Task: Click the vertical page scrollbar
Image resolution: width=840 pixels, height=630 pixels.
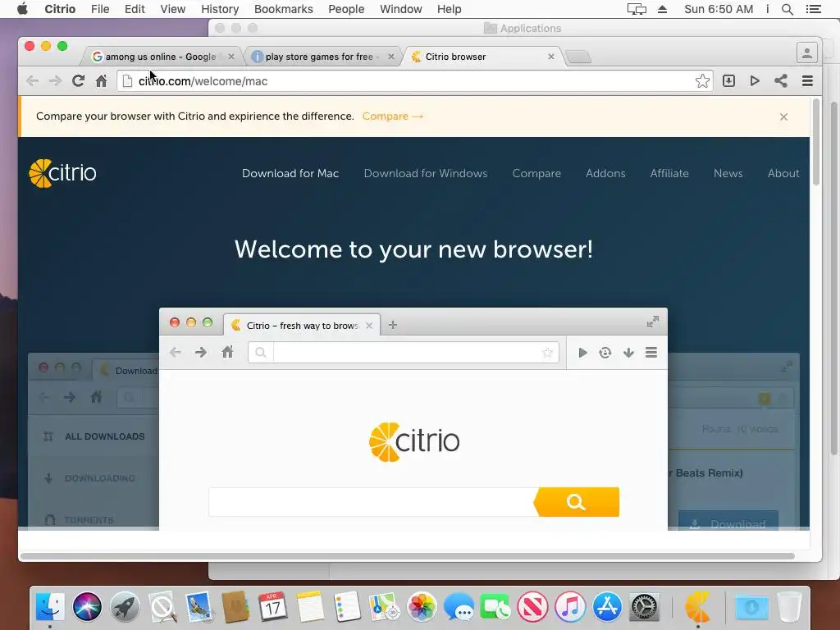Action: 816,142
